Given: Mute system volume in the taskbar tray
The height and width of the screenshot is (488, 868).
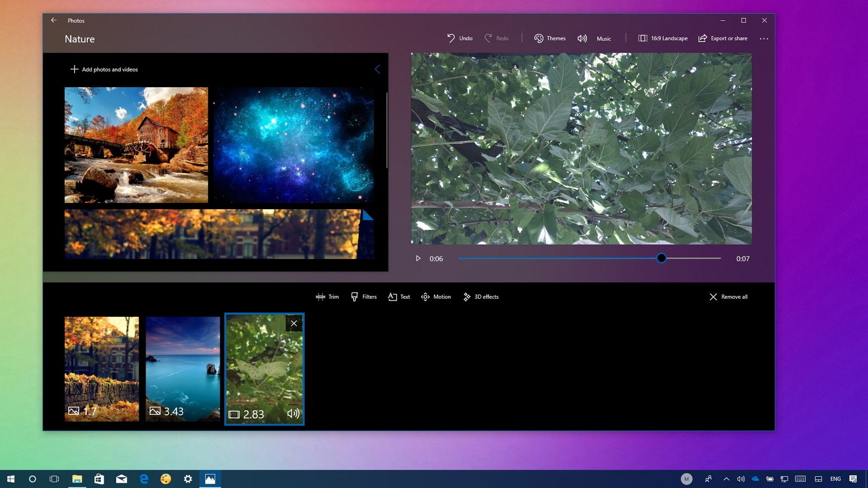Looking at the screenshot, I should 741,479.
